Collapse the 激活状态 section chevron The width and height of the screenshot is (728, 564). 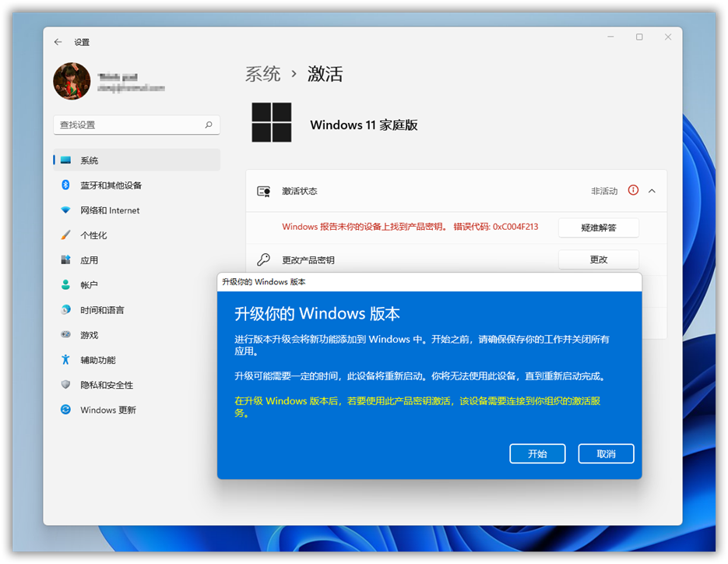[x=652, y=191]
